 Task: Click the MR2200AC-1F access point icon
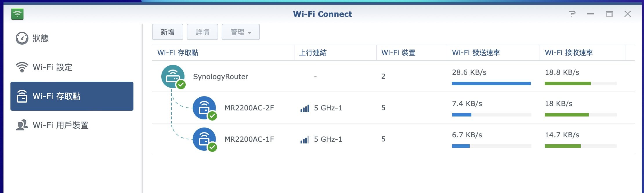204,139
